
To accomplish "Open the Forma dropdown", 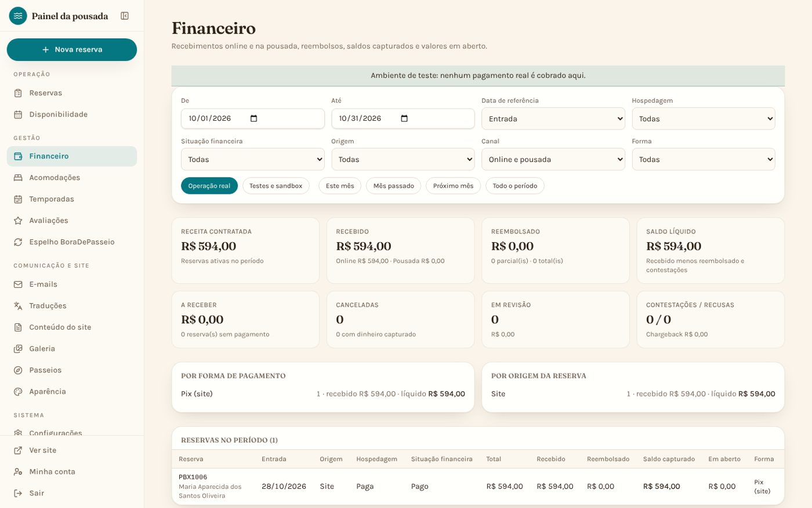I will (704, 160).
